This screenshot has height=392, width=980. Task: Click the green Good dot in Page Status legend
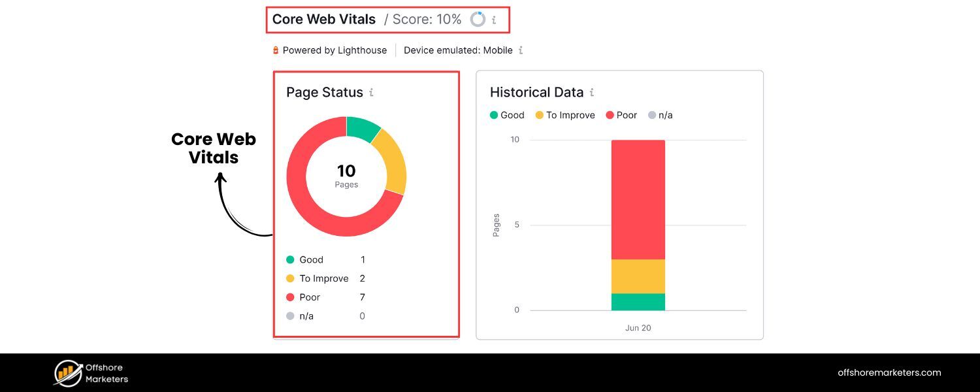[x=291, y=259]
